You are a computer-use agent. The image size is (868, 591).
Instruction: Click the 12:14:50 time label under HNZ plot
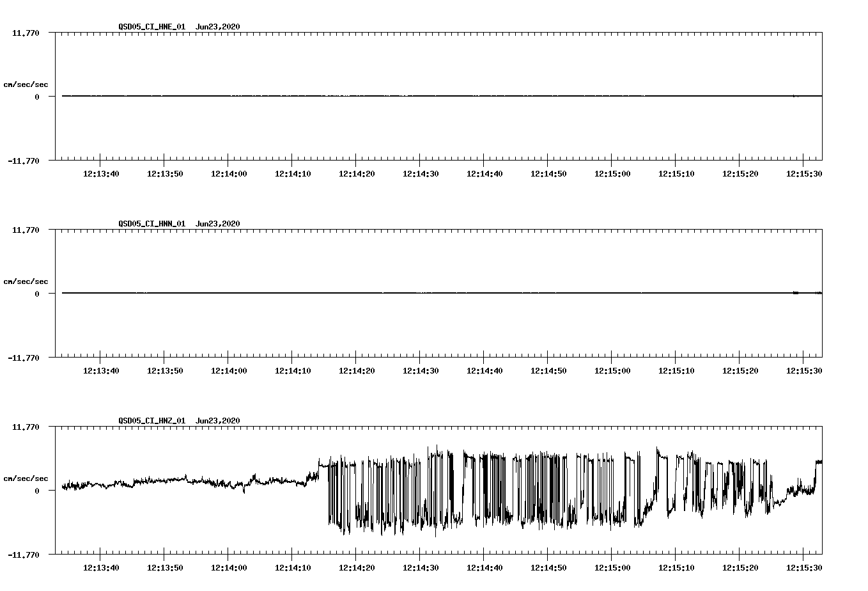[548, 568]
